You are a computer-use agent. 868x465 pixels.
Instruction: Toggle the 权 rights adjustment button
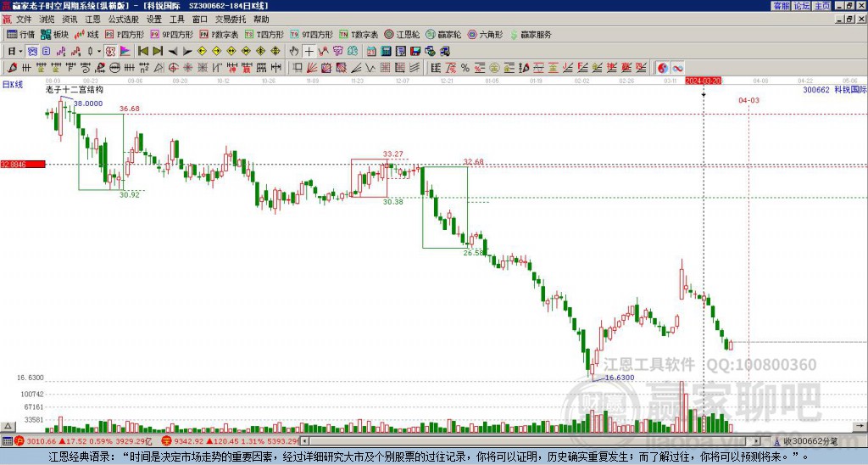click(110, 52)
